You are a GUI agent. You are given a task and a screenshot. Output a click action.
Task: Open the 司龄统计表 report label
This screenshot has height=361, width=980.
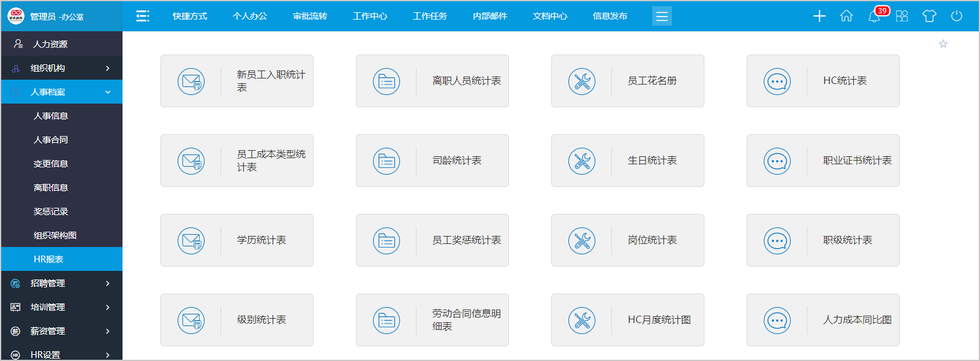coord(457,161)
